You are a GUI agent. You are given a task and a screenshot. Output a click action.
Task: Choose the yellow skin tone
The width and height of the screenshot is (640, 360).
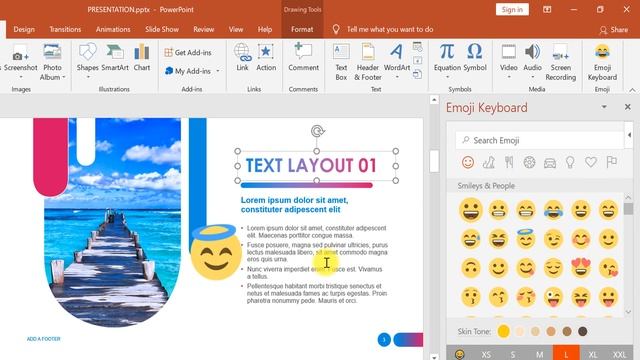(503, 331)
